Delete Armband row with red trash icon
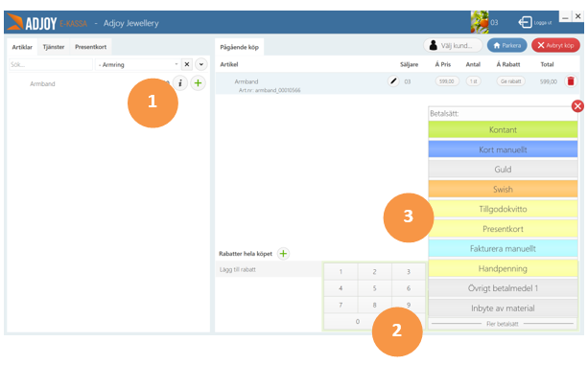Viewport: 588px width, 365px height. [x=571, y=81]
